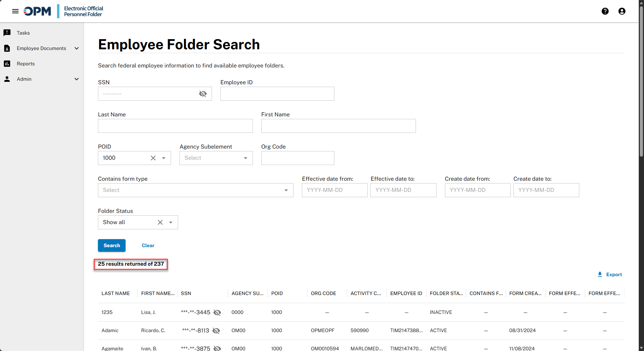Focus the Last Name input field
The height and width of the screenshot is (351, 644).
click(175, 126)
